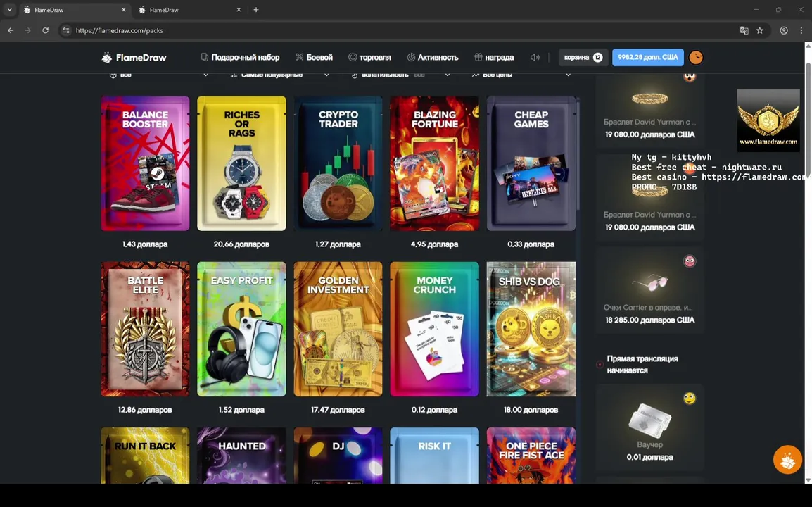Open the Haunted pack
The image size is (812, 507).
(241, 456)
